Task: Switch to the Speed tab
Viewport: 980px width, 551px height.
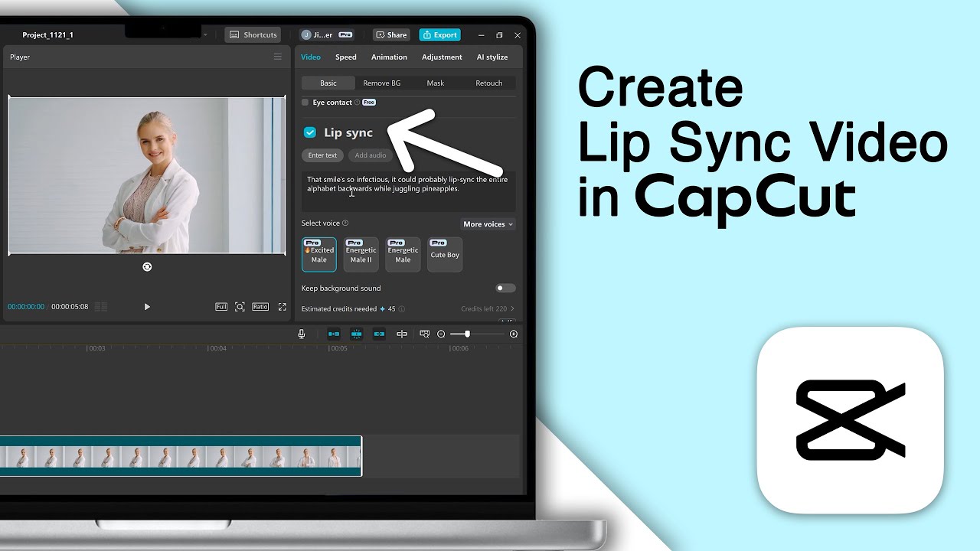Action: pyautogui.click(x=346, y=57)
